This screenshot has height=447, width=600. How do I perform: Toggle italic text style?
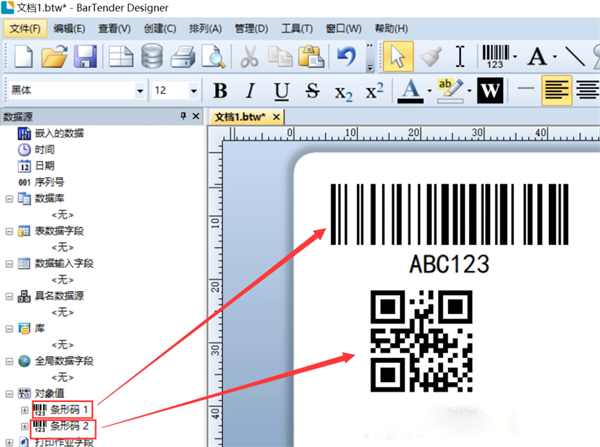tap(251, 91)
